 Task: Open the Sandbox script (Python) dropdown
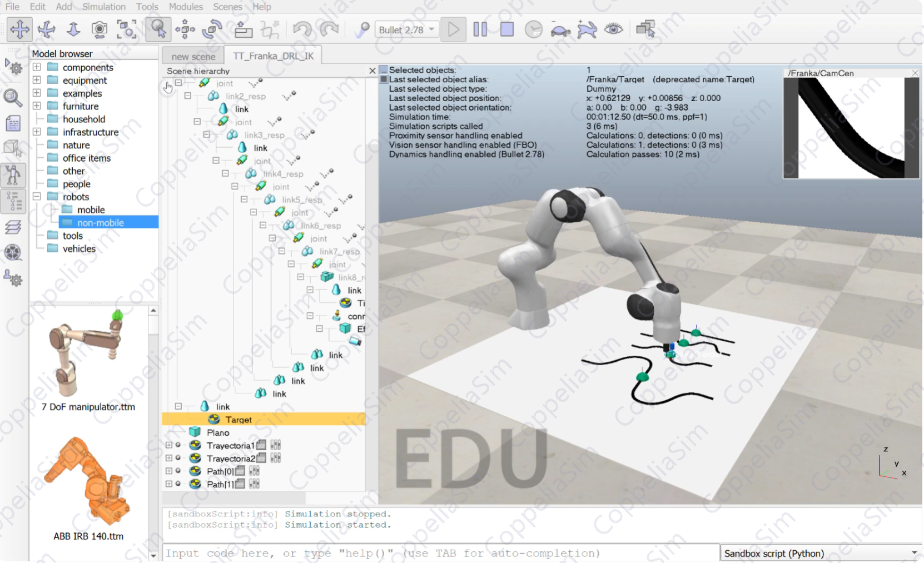(x=821, y=554)
